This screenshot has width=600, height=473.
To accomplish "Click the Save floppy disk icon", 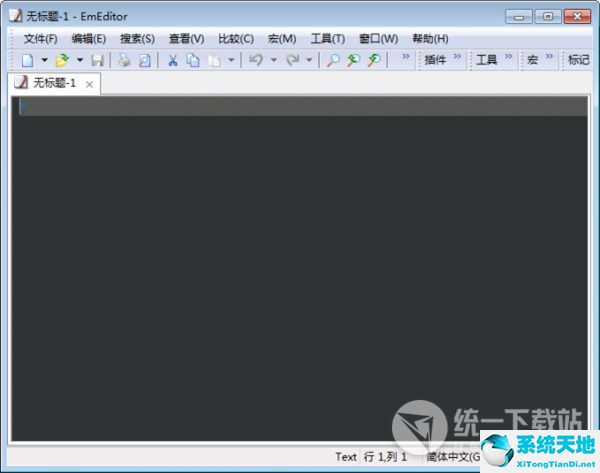I will click(x=97, y=60).
